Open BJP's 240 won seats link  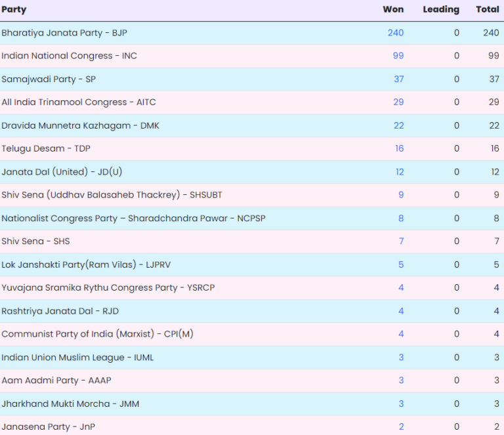[396, 33]
